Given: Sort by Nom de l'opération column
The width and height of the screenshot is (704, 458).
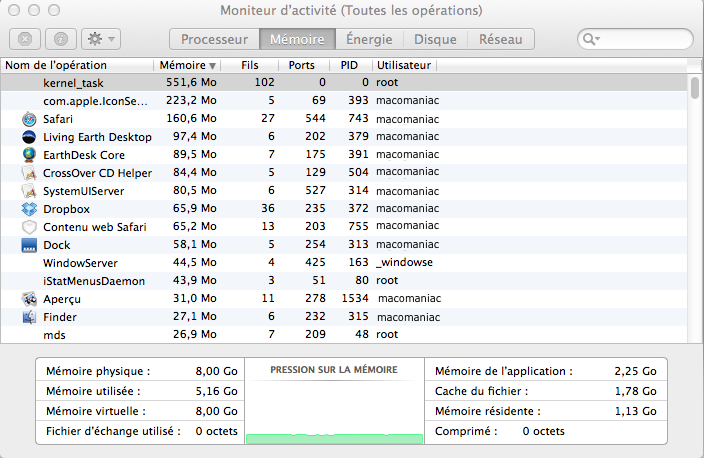Looking at the screenshot, I should (x=77, y=65).
